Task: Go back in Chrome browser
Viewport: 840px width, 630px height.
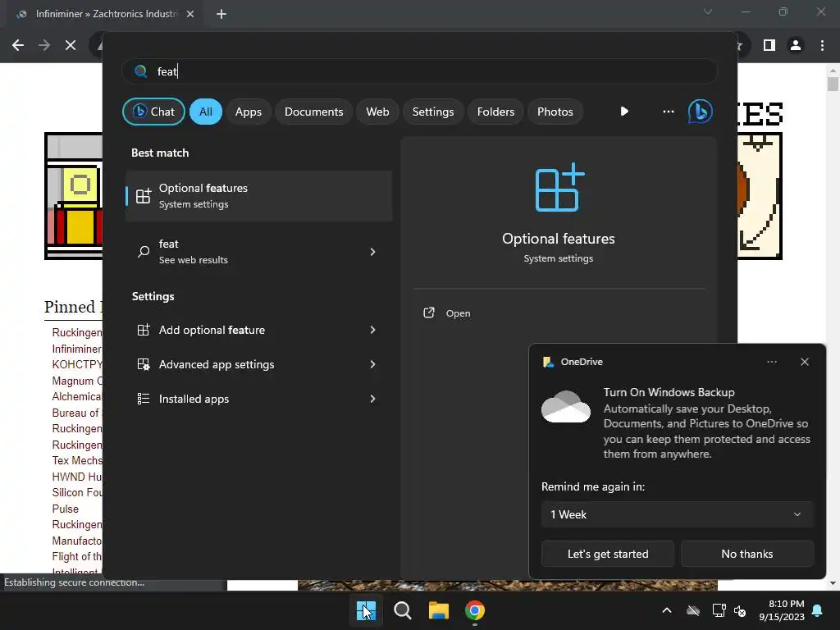Action: coord(18,45)
